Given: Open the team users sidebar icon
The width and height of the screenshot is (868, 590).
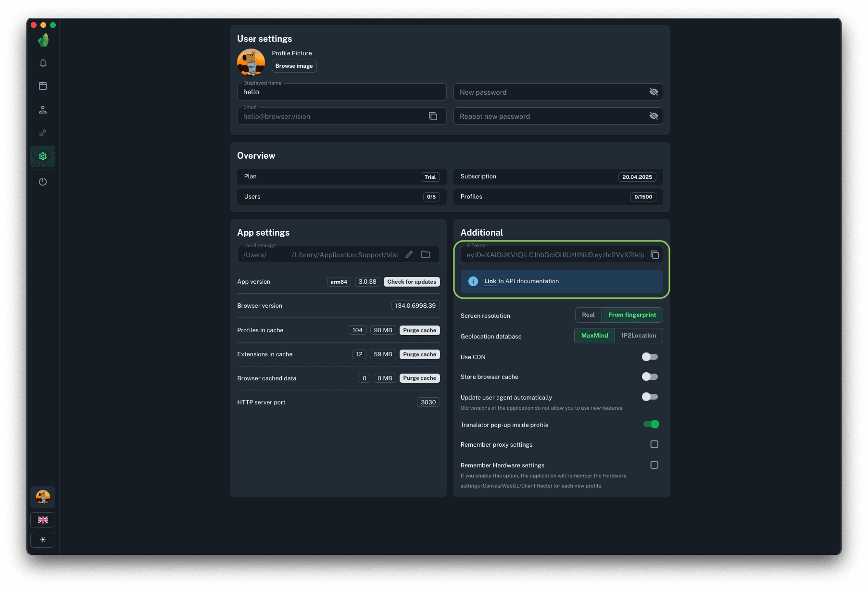Looking at the screenshot, I should tap(43, 110).
